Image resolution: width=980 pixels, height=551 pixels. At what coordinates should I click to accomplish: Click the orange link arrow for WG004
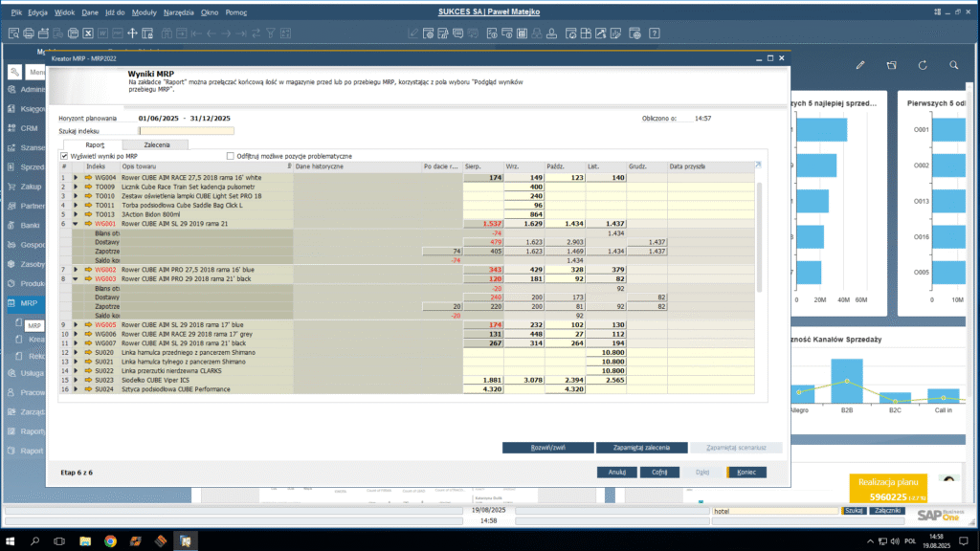[x=88, y=178]
